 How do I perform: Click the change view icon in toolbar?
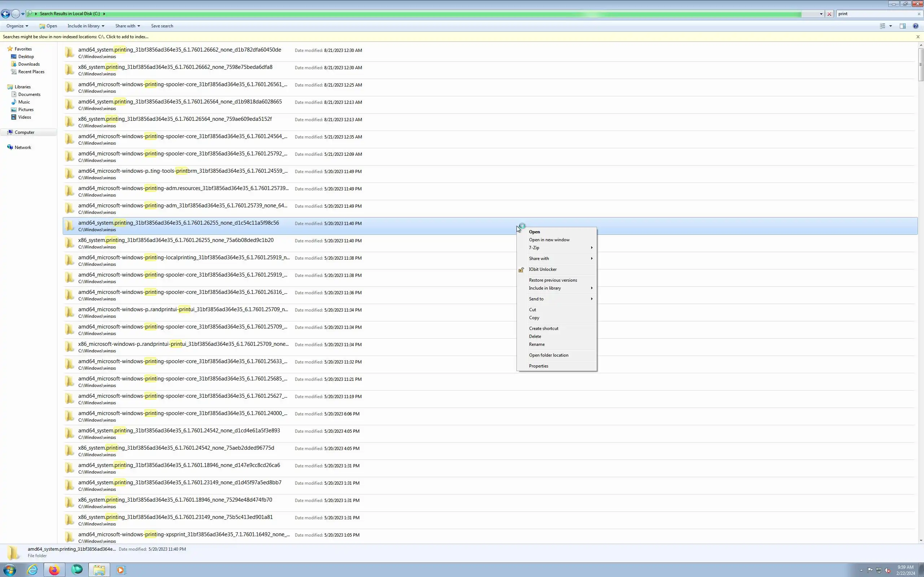[x=882, y=26]
